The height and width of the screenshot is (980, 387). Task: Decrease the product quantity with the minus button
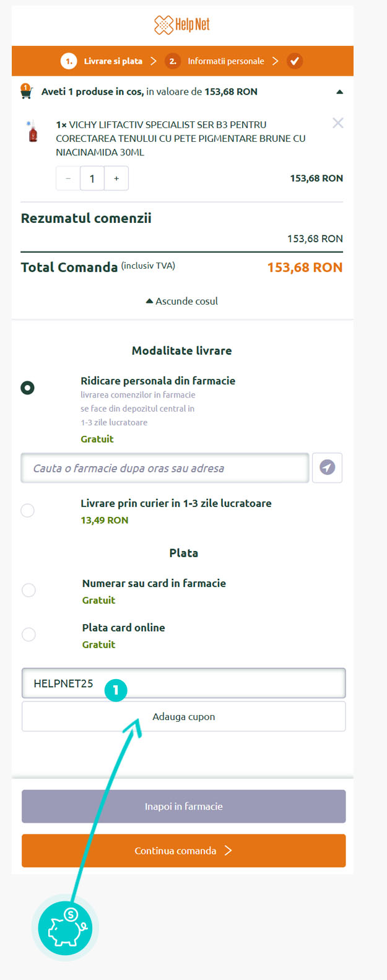(x=68, y=178)
